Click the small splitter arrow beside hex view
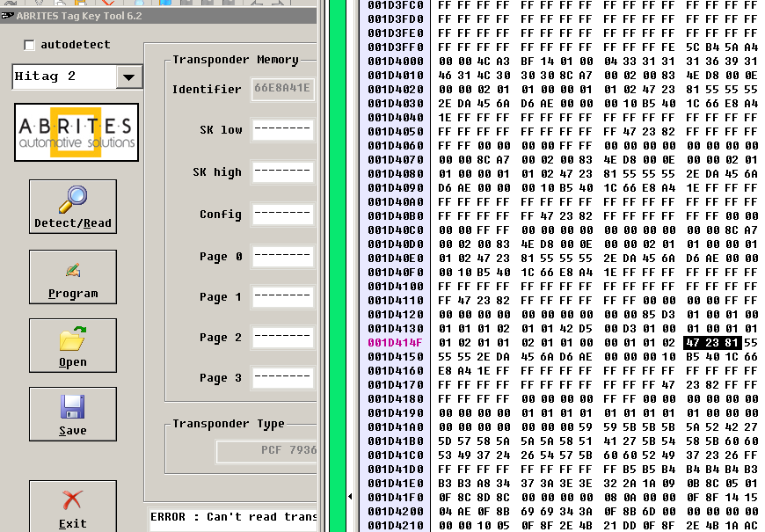The width and height of the screenshot is (765, 532). pyautogui.click(x=351, y=497)
